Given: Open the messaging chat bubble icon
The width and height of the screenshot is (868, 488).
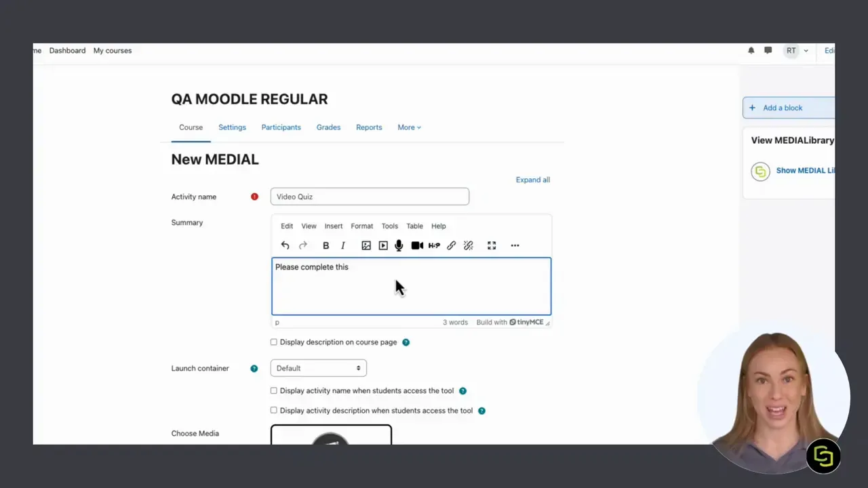Looking at the screenshot, I should tap(768, 50).
